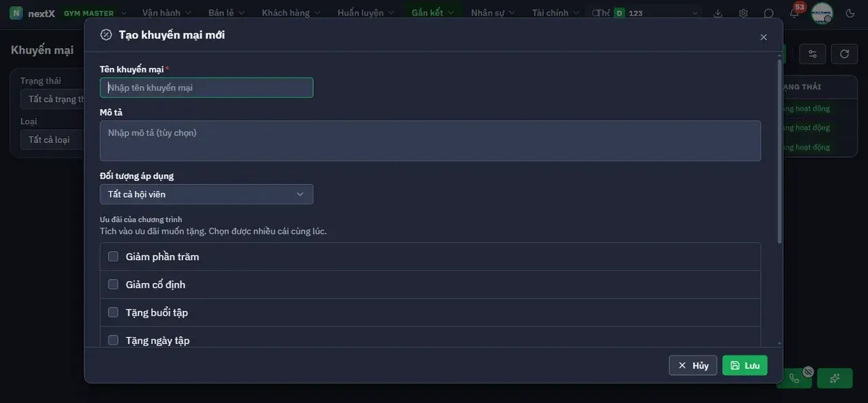Open the Trạng thái filter dropdown

click(x=53, y=100)
